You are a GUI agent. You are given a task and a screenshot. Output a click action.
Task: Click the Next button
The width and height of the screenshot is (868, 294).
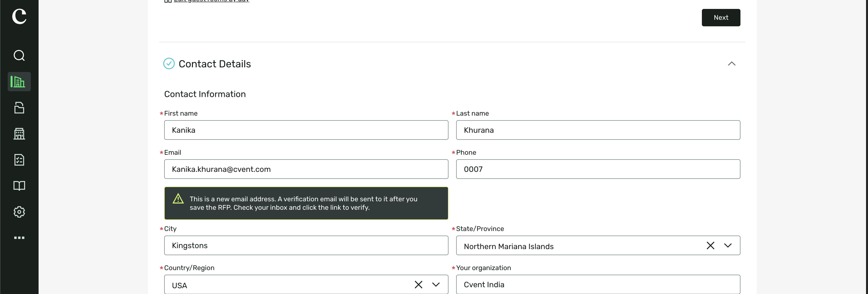721,18
